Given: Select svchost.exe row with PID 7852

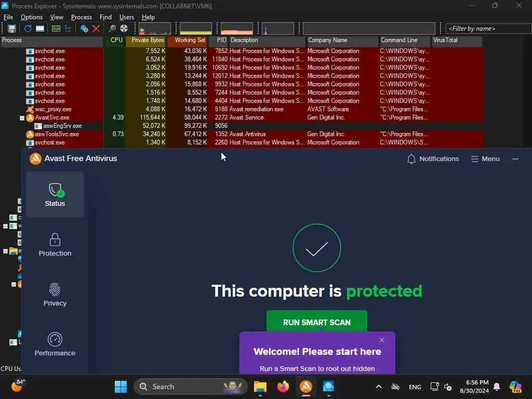Looking at the screenshot, I should 241,51.
